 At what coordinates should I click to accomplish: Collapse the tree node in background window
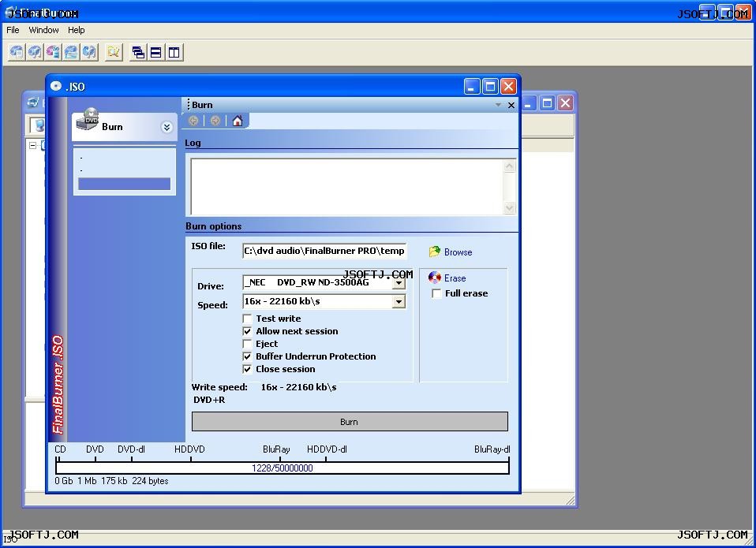[x=33, y=145]
